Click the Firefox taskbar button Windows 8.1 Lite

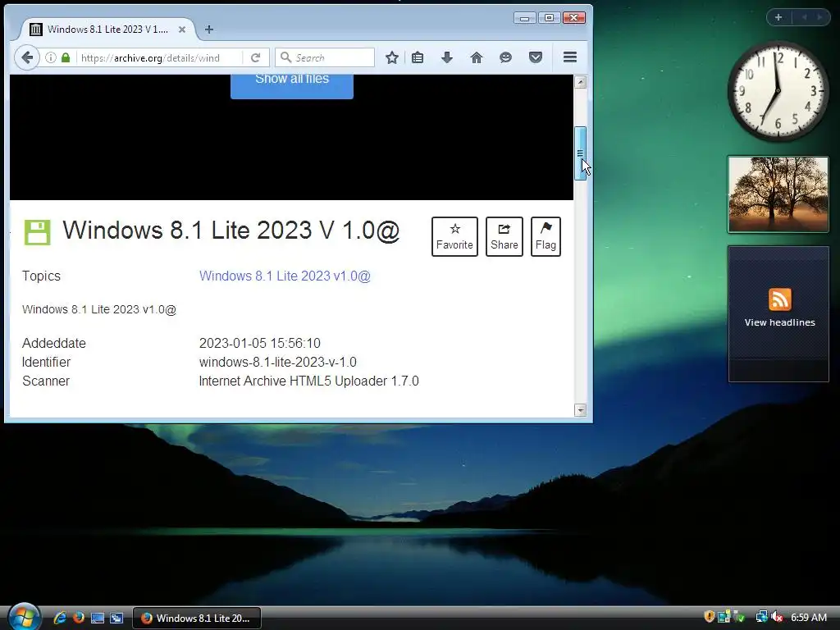[x=197, y=618]
